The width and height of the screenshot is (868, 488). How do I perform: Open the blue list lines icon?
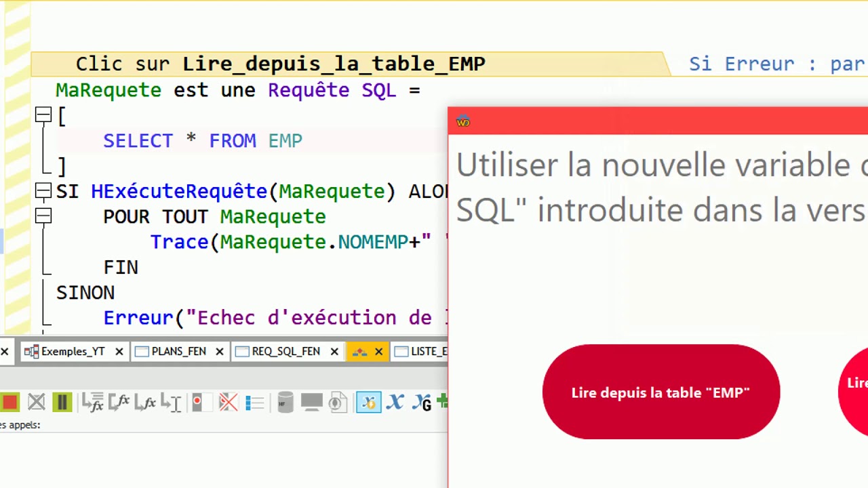pyautogui.click(x=254, y=403)
